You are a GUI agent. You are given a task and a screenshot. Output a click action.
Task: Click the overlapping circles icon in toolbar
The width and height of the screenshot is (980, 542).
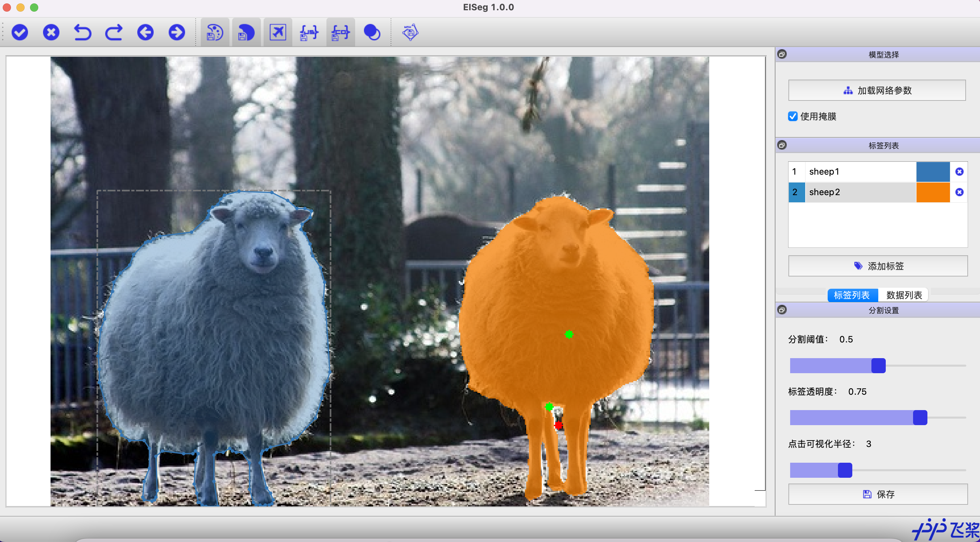coord(372,32)
